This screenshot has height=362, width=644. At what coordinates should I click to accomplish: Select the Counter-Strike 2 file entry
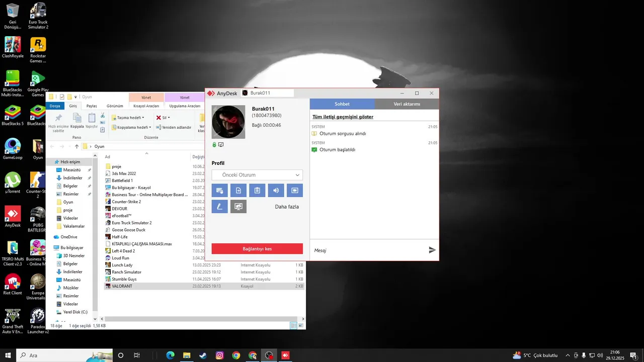(x=126, y=202)
